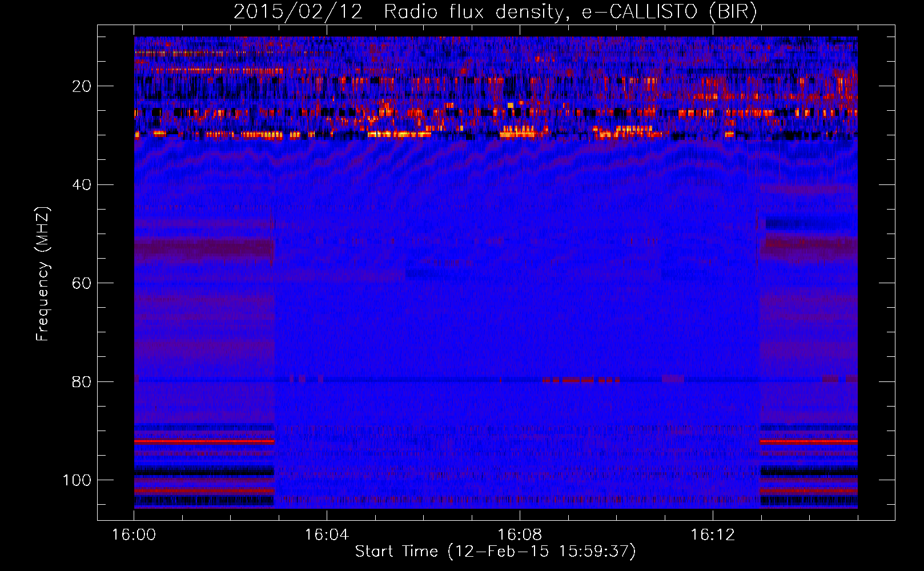Click the "16:04" time tick label
The width and height of the screenshot is (924, 571).
click(327, 534)
